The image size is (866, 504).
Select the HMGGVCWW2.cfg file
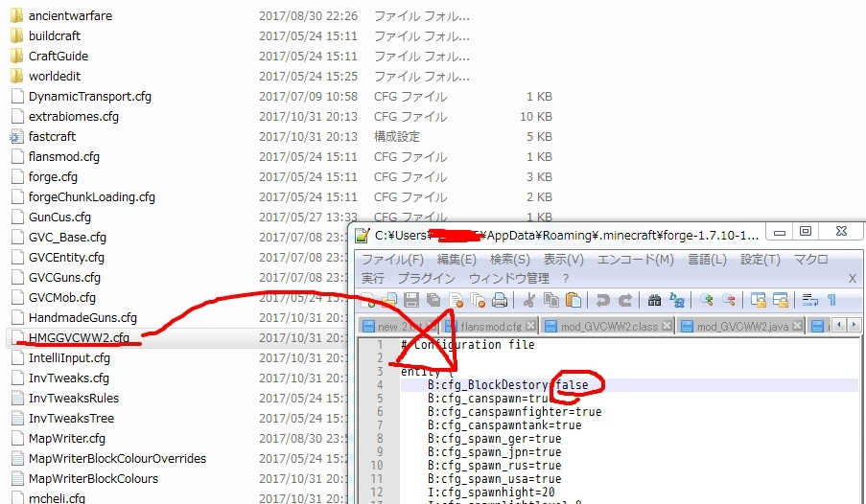coord(79,338)
